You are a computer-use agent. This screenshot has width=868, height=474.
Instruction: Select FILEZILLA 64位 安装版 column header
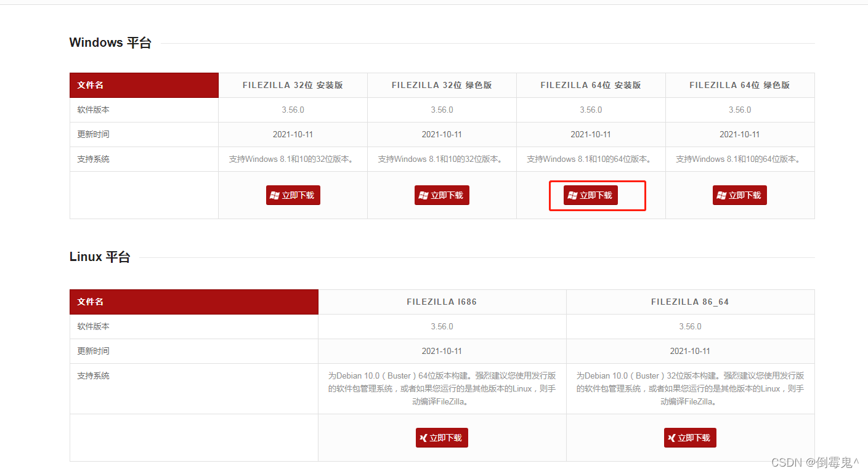tap(591, 85)
